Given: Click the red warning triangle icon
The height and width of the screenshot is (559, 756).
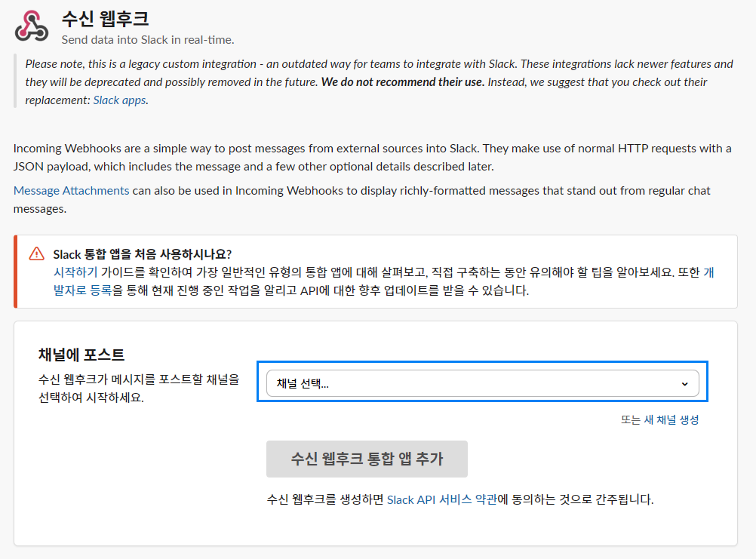Looking at the screenshot, I should pos(37,253).
